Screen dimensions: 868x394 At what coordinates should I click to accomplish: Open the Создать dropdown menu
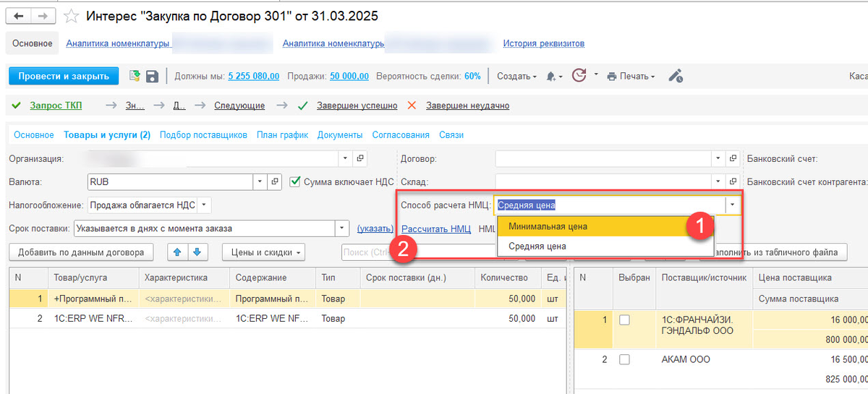click(516, 76)
